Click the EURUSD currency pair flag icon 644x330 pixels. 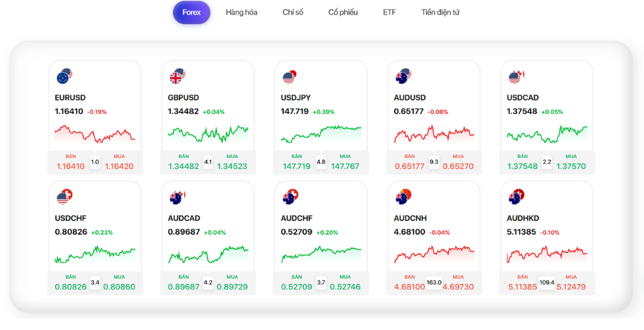coord(64,77)
